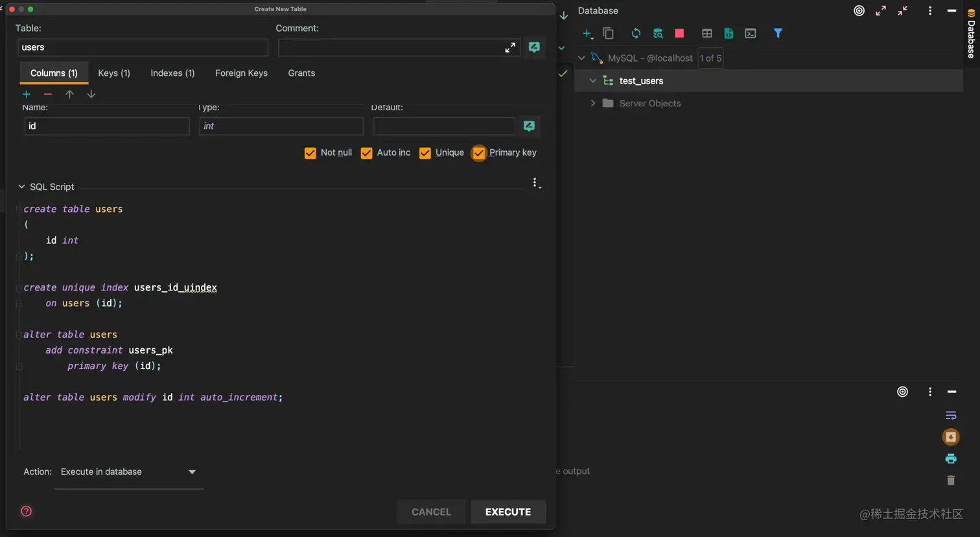This screenshot has width=980, height=537.
Task: Expand the Comment field editor
Action: (x=510, y=47)
